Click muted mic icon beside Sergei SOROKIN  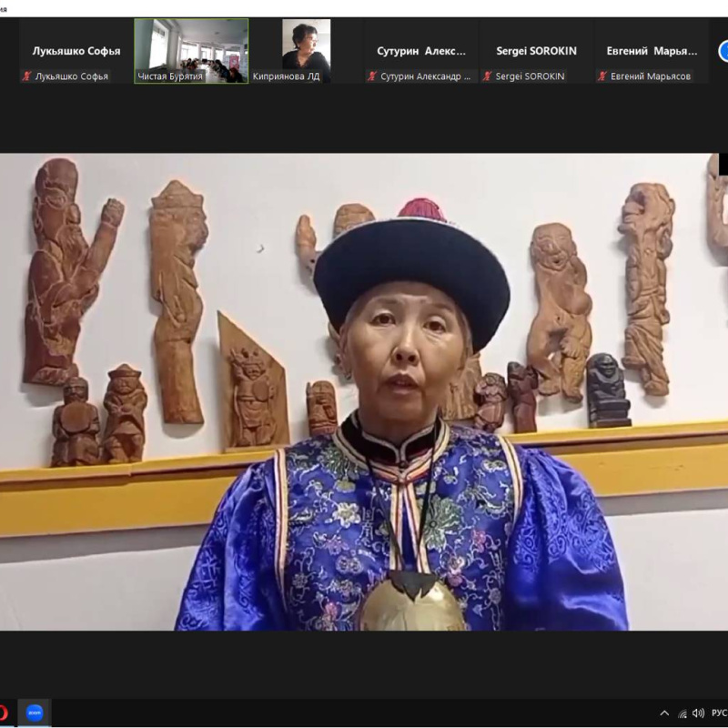tap(487, 76)
